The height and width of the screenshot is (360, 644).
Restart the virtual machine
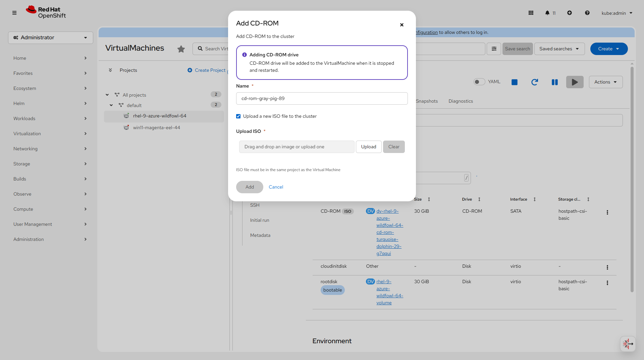(x=535, y=82)
